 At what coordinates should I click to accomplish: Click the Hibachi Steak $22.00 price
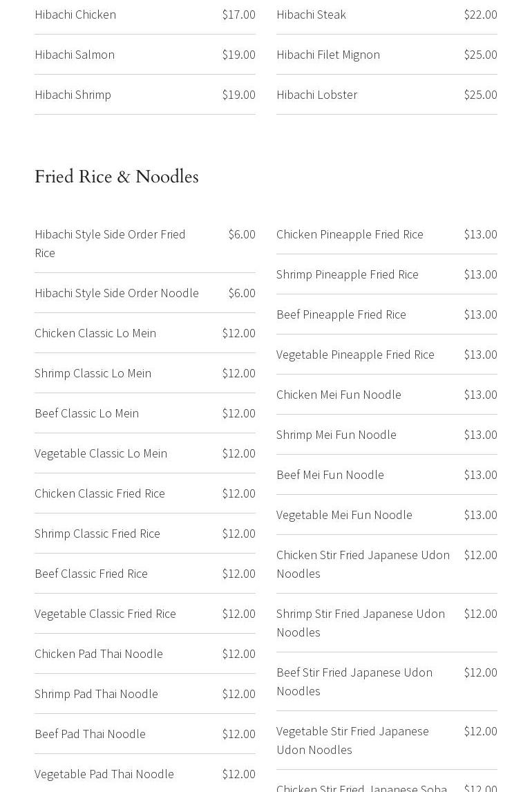coord(480,15)
